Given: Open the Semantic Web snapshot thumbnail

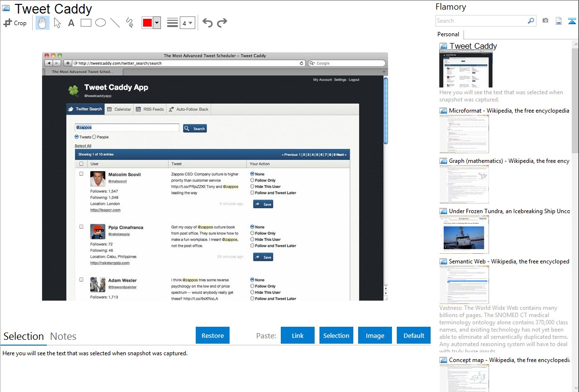Looking at the screenshot, I should [464, 285].
